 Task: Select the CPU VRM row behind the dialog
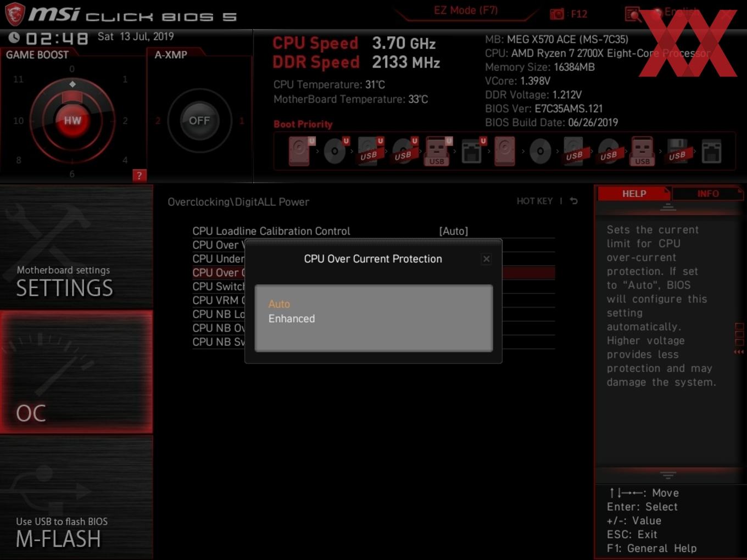(x=218, y=300)
